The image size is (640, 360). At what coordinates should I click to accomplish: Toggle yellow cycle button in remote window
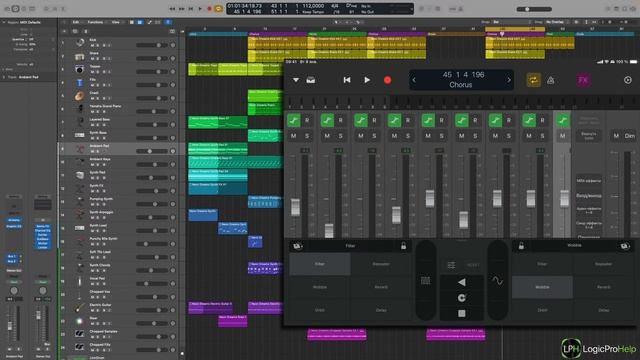pos(533,80)
